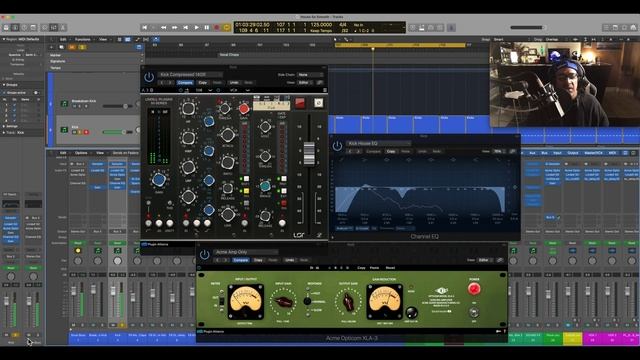Image resolution: width=640 pixels, height=360 pixels.
Task: Toggle the Analyzer button in Channel EQ
Action: [344, 228]
